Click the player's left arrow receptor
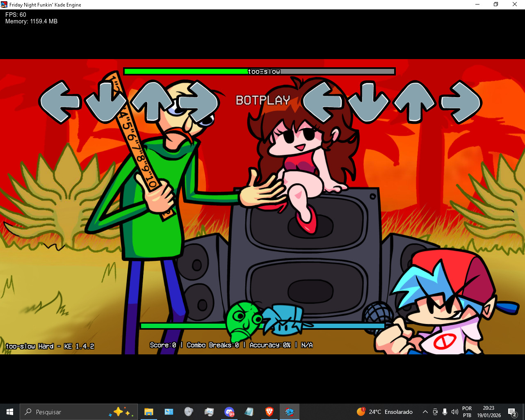This screenshot has height=420, width=525. [323, 102]
